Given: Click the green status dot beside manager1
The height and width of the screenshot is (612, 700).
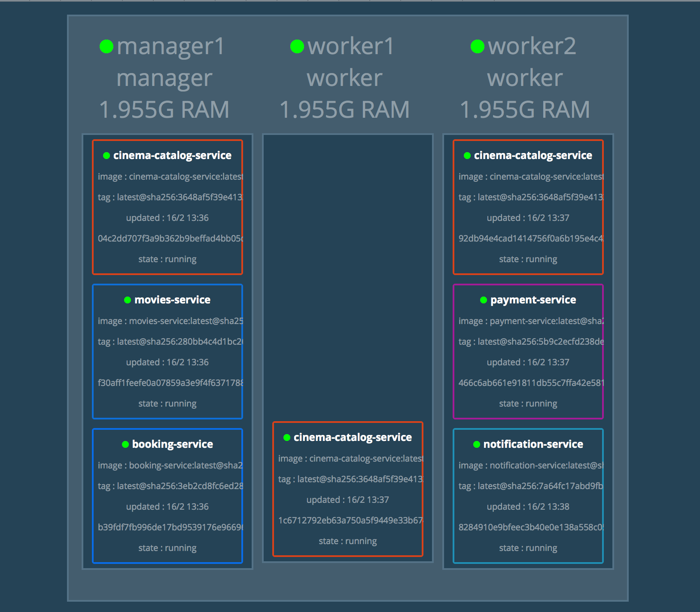Looking at the screenshot, I should click(107, 45).
